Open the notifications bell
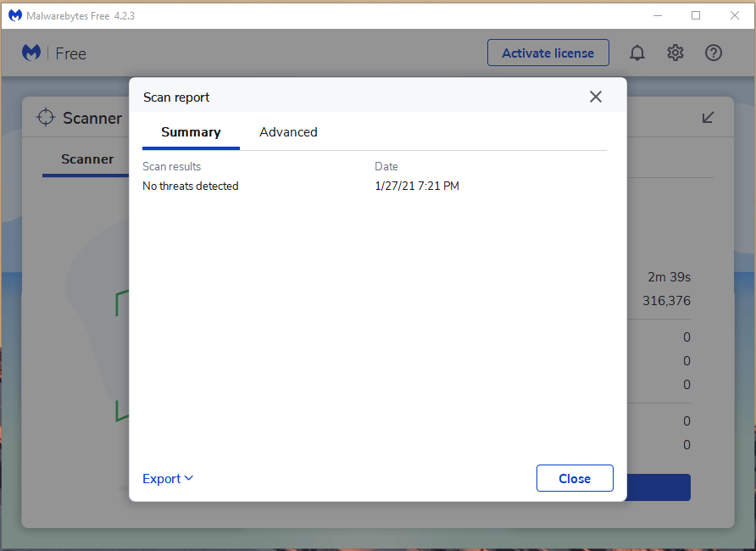This screenshot has height=551, width=756. click(x=636, y=53)
